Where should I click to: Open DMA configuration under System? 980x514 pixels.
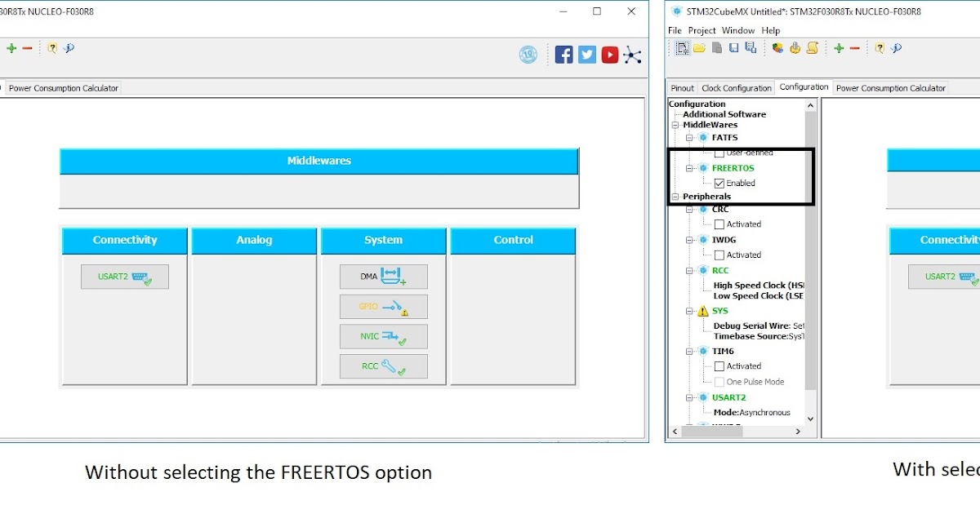click(x=383, y=277)
